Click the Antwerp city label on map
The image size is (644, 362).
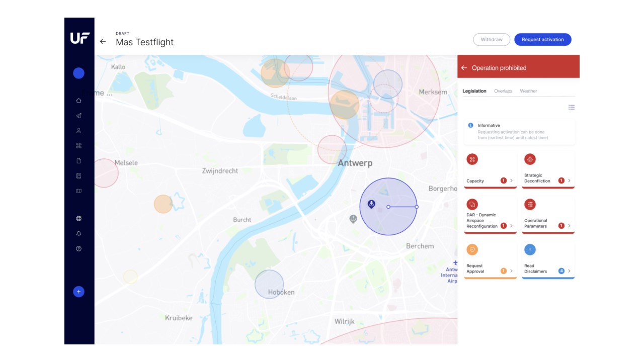tap(355, 163)
